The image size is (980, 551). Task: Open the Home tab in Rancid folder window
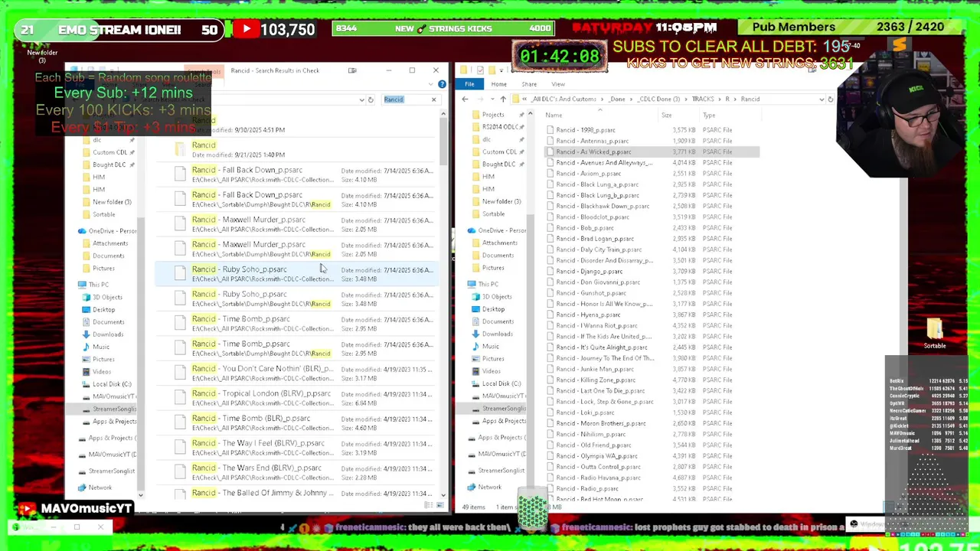pyautogui.click(x=498, y=84)
